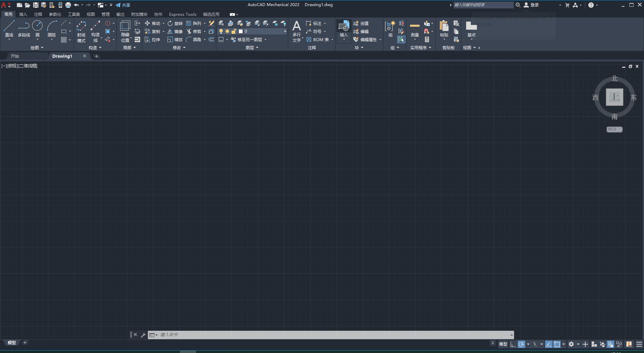The height and width of the screenshot is (353, 644).
Task: Toggle lock UI icon in status bar
Action: [611, 344]
